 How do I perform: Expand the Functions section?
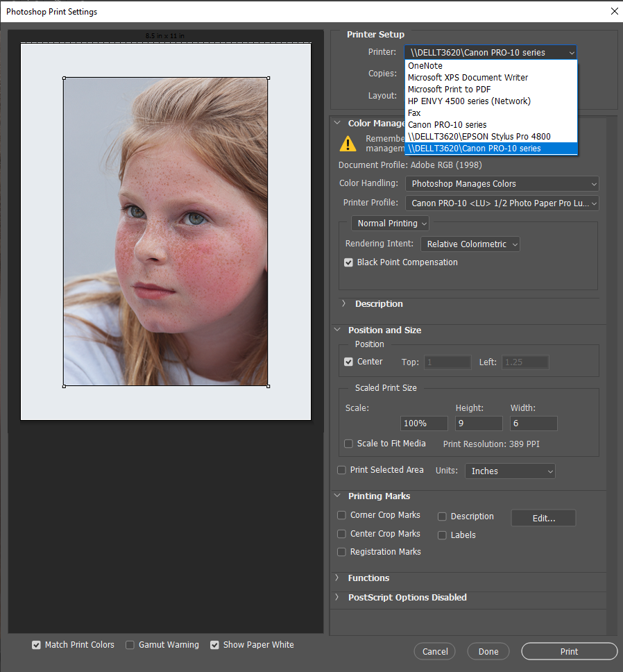point(338,578)
